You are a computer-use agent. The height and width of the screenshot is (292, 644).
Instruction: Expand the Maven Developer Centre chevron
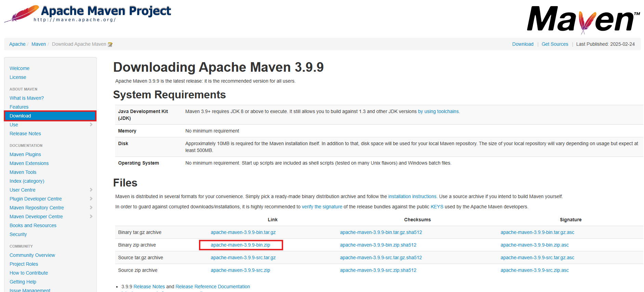[x=91, y=217]
